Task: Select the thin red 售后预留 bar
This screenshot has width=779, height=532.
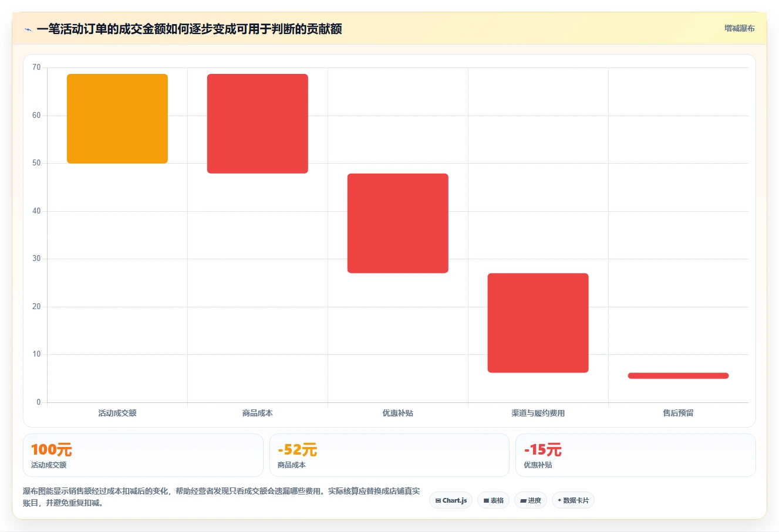Action: point(679,376)
